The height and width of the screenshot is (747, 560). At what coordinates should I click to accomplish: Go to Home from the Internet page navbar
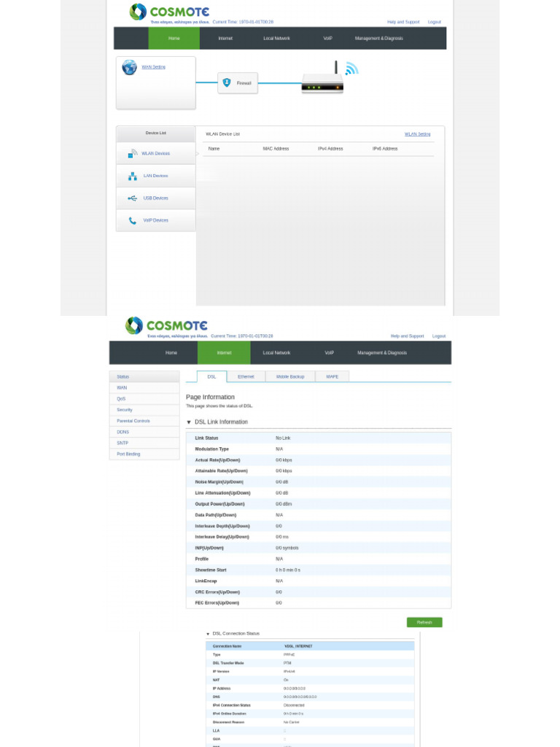tap(171, 353)
